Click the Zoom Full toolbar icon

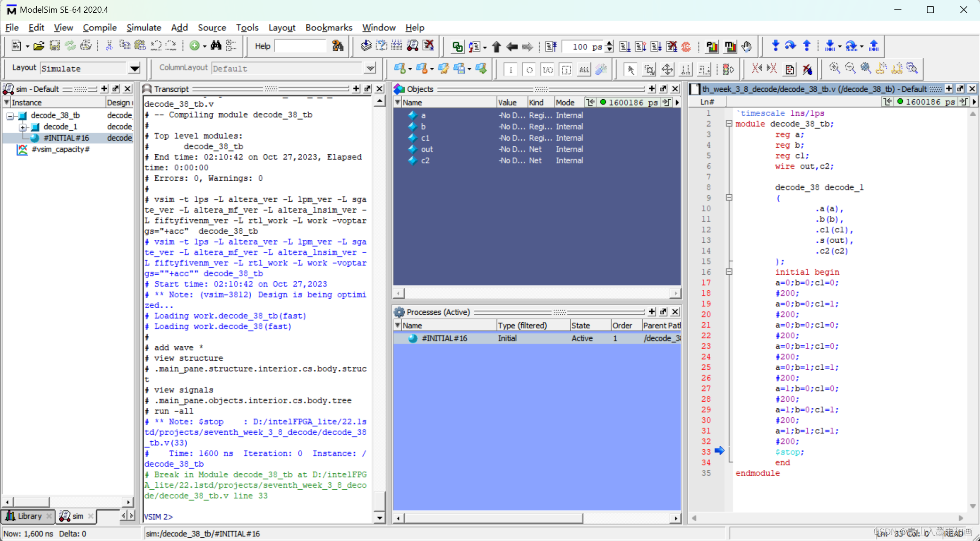[x=866, y=69]
